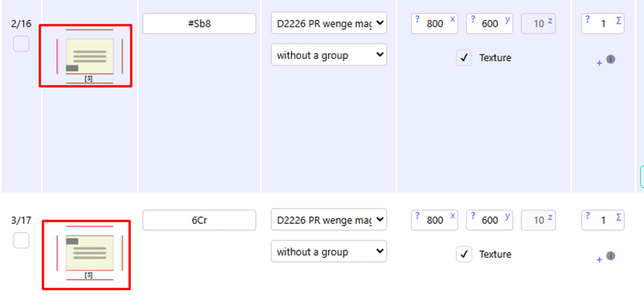This screenshot has width=644, height=308.
Task: Open the 'without a group' dropdown for #Sb8
Action: pyautogui.click(x=329, y=56)
